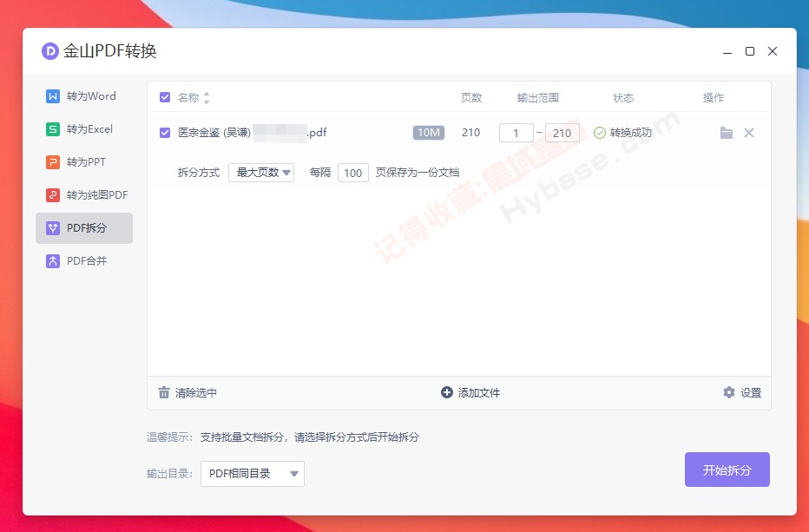The height and width of the screenshot is (532, 809).
Task: Open 设置 via its text label
Action: [751, 393]
